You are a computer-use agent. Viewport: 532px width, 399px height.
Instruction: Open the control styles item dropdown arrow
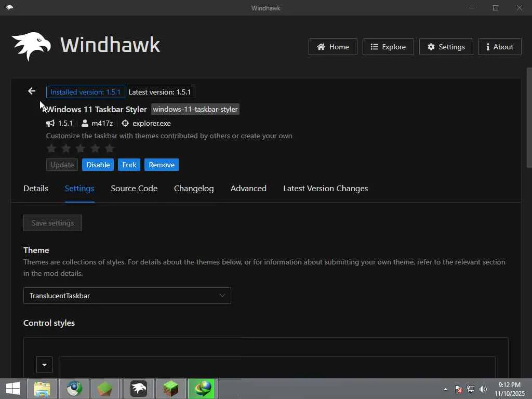point(45,365)
